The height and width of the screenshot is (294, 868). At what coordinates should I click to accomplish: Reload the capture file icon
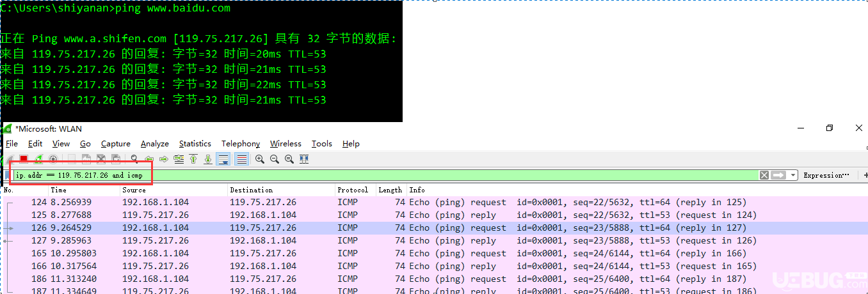click(116, 159)
